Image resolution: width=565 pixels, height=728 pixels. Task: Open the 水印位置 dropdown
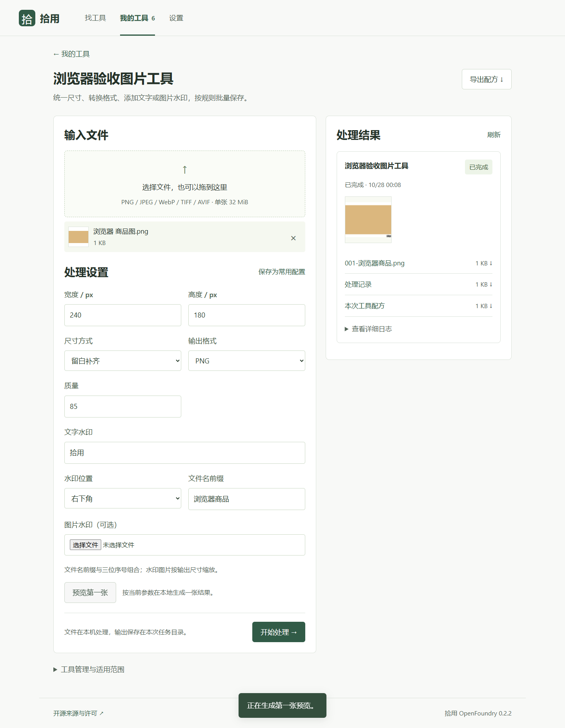pos(123,498)
